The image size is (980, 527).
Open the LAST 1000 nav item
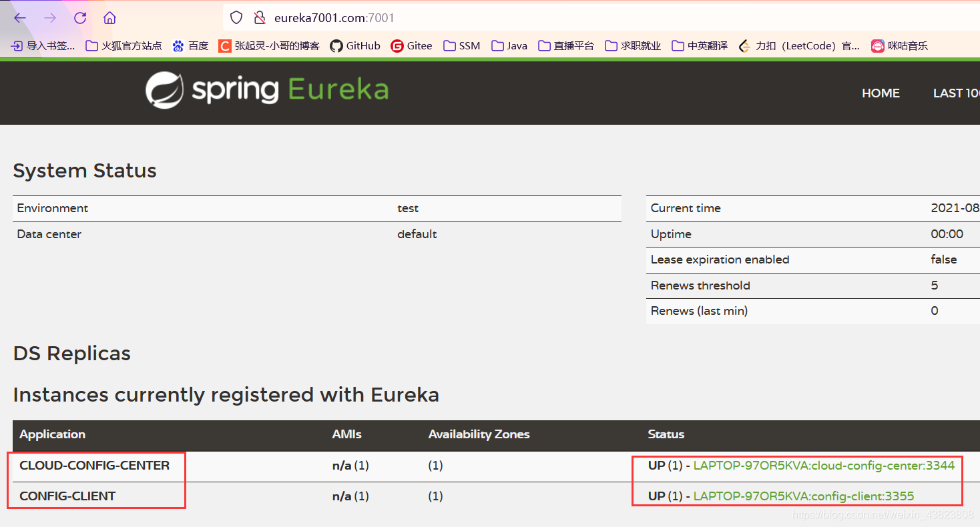pyautogui.click(x=956, y=93)
